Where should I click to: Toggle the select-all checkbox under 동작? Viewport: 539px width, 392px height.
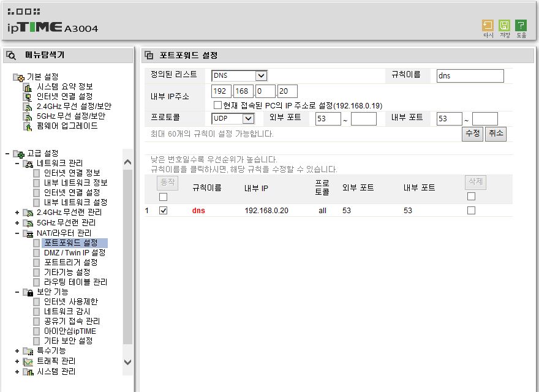pyautogui.click(x=164, y=197)
